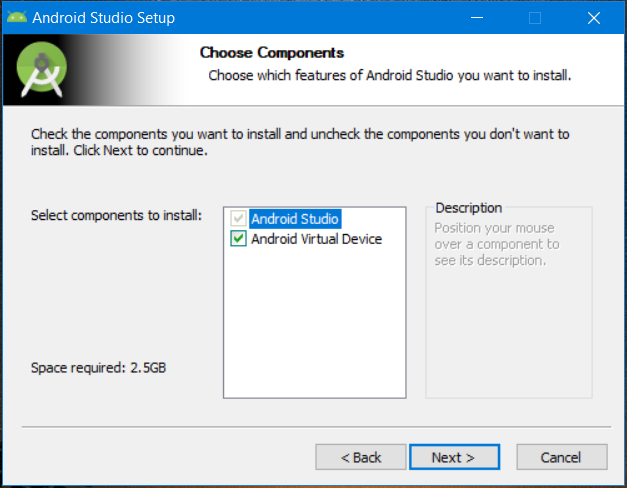
Task: Select the highlighted Android Studio component label
Action: pyautogui.click(x=295, y=219)
